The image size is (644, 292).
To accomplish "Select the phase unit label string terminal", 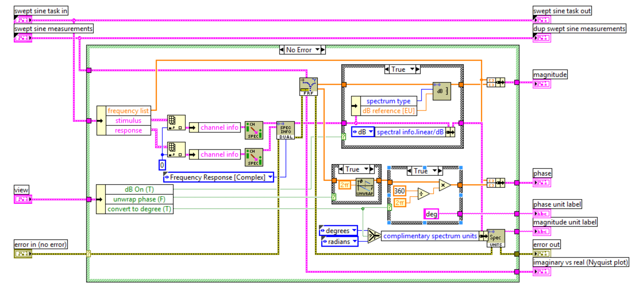I will [542, 214].
